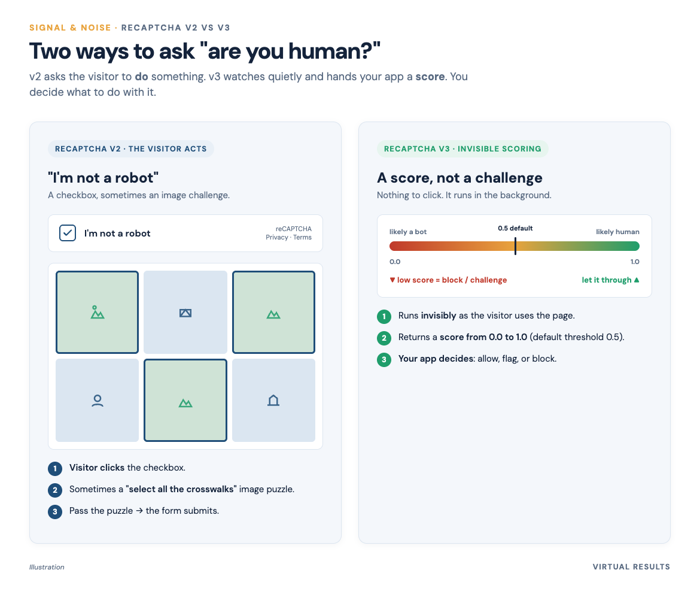This screenshot has width=700, height=594.
Task: Click the main heading "Two ways to ask"
Action: [x=205, y=51]
